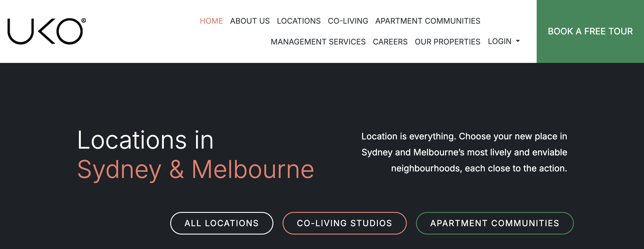The width and height of the screenshot is (644, 249).
Task: Open the HOME nav link
Action: pyautogui.click(x=211, y=21)
